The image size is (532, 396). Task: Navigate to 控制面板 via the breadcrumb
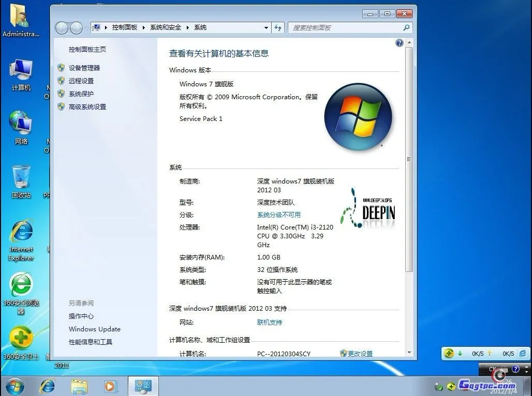pyautogui.click(x=125, y=27)
